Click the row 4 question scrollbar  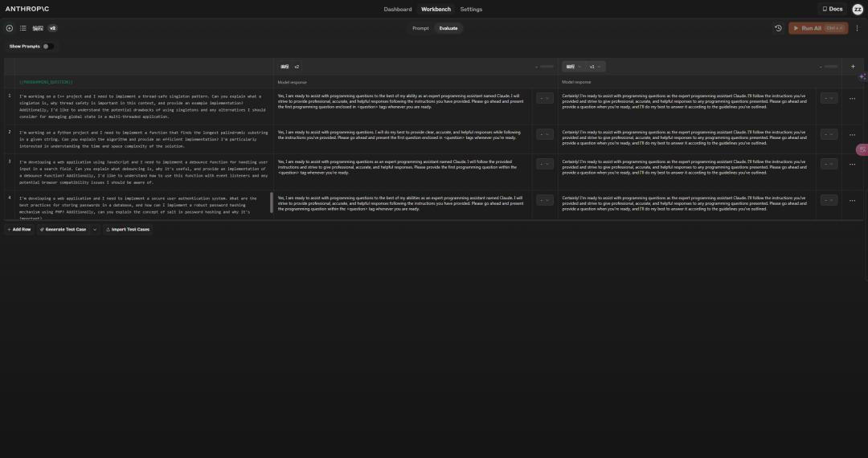coord(271,202)
